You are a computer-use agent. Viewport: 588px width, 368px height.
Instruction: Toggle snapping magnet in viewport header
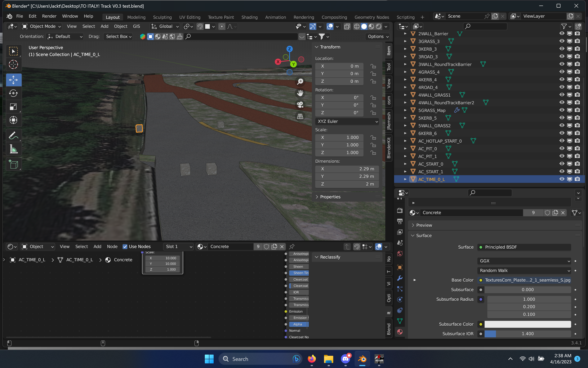click(x=200, y=26)
